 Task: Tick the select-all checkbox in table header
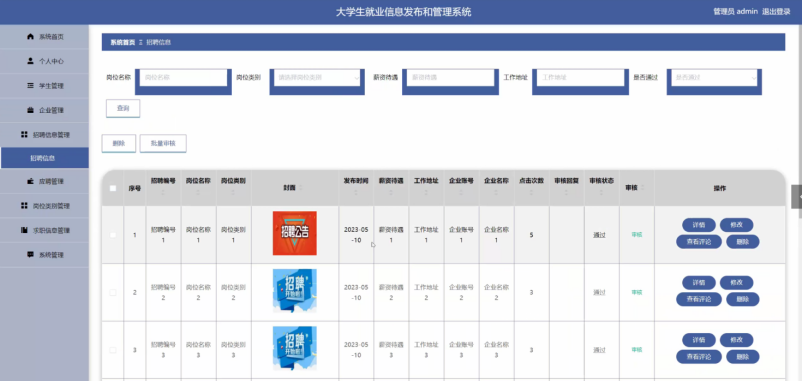click(113, 188)
